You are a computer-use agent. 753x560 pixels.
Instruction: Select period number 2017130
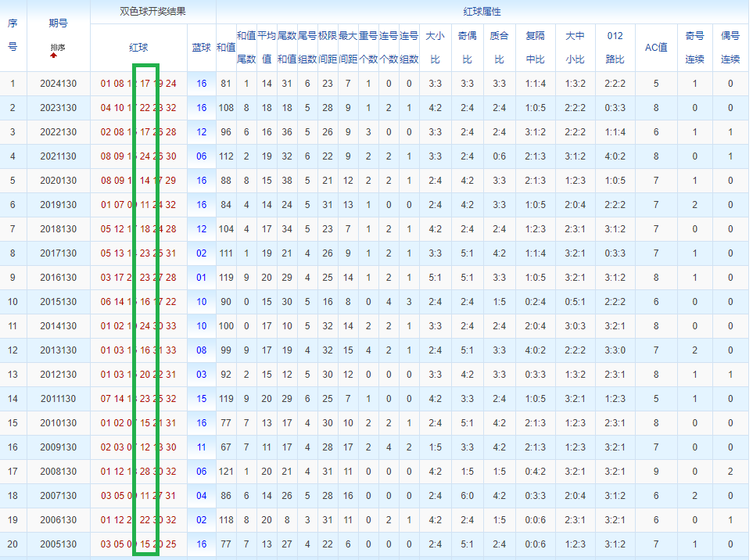(x=58, y=253)
